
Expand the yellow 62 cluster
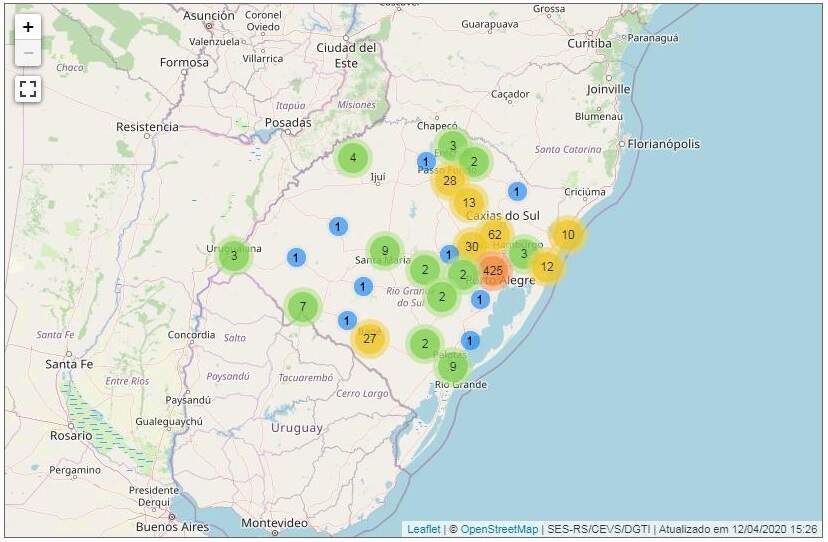pyautogui.click(x=494, y=235)
